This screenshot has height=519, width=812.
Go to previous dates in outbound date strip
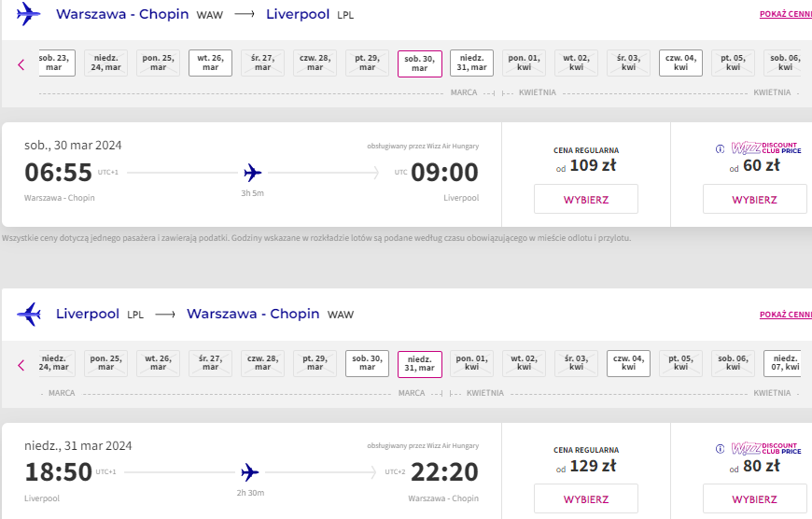pyautogui.click(x=21, y=64)
